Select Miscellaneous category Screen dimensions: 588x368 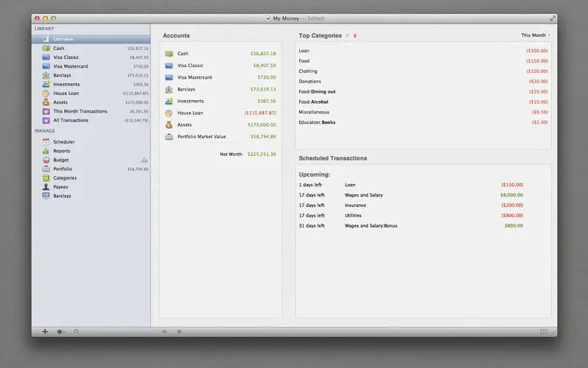(x=423, y=112)
